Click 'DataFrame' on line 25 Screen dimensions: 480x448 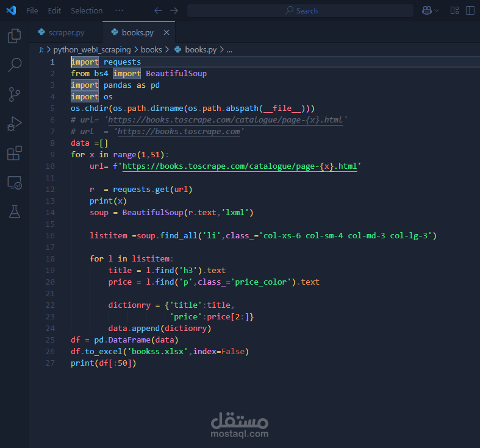point(129,340)
